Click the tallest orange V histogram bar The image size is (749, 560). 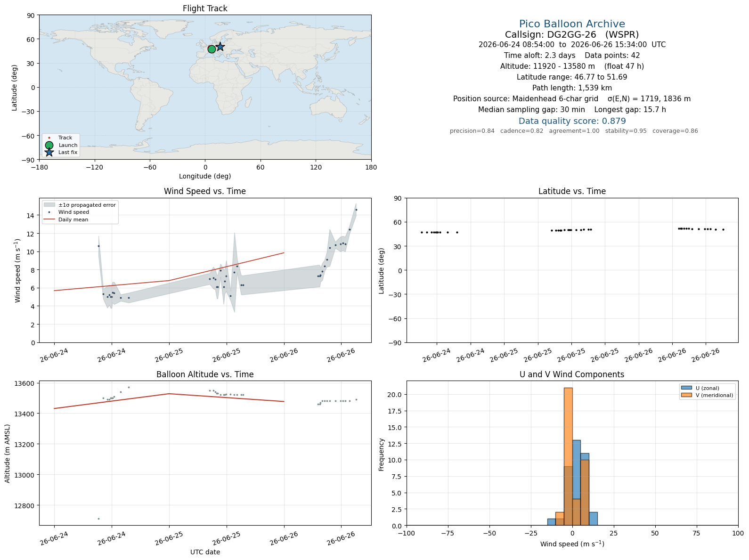(x=568, y=456)
